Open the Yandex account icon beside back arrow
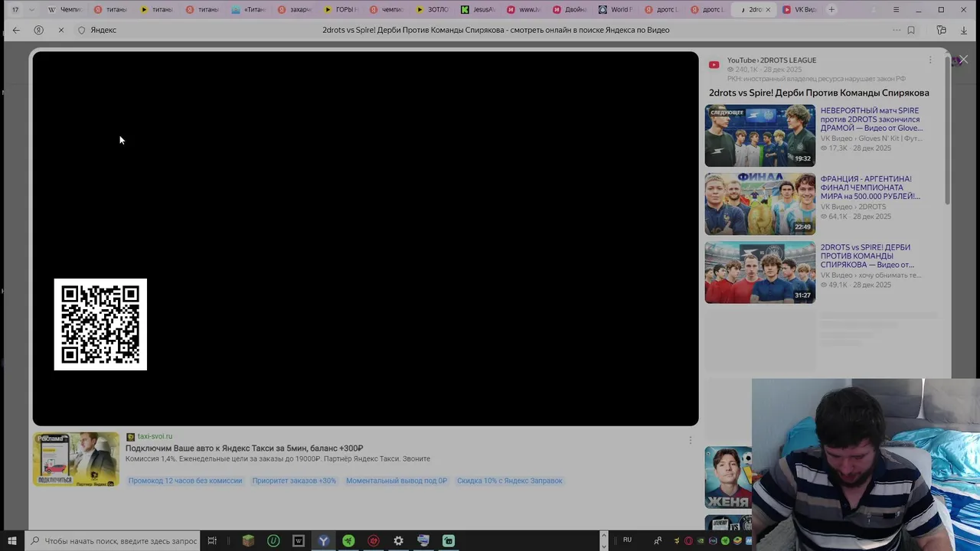Screen dimensions: 980x551 point(38,30)
